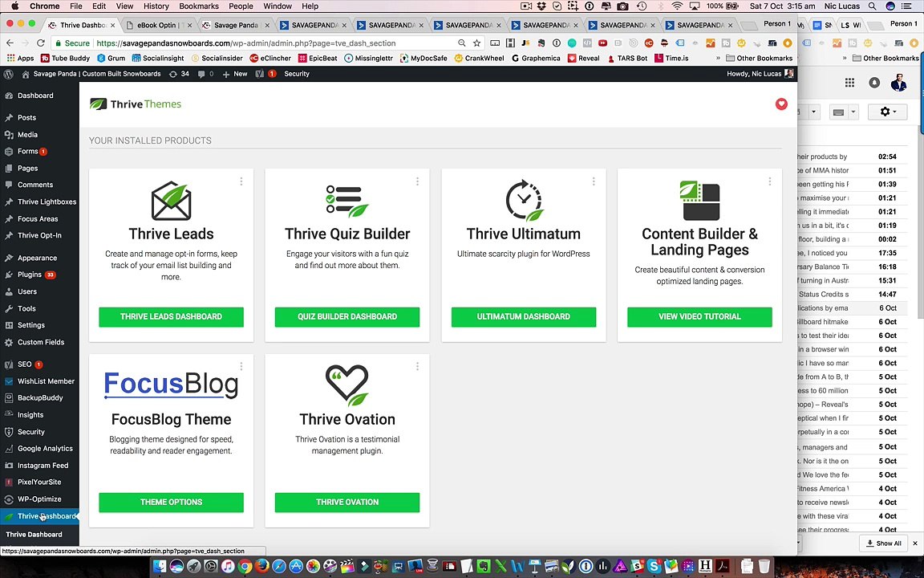
Task: Open the Chrome Bookmarks menu
Action: click(x=199, y=6)
